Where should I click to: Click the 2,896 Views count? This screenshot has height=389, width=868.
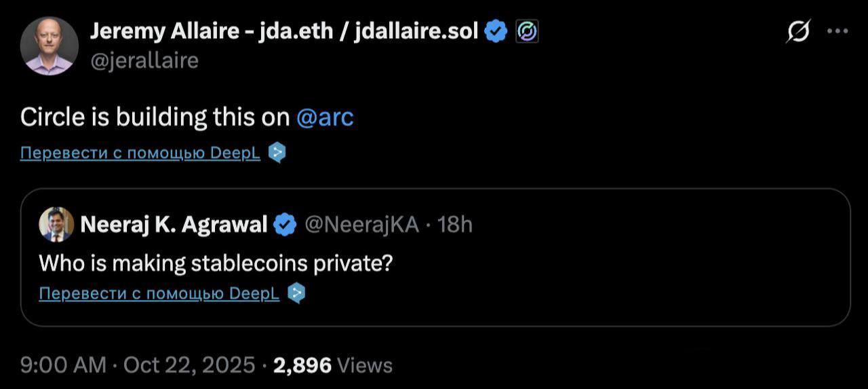point(332,365)
